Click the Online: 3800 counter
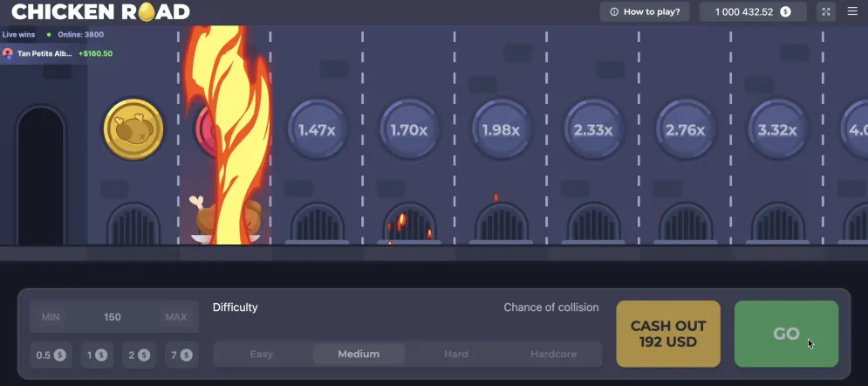The image size is (868, 386). pyautogui.click(x=80, y=34)
